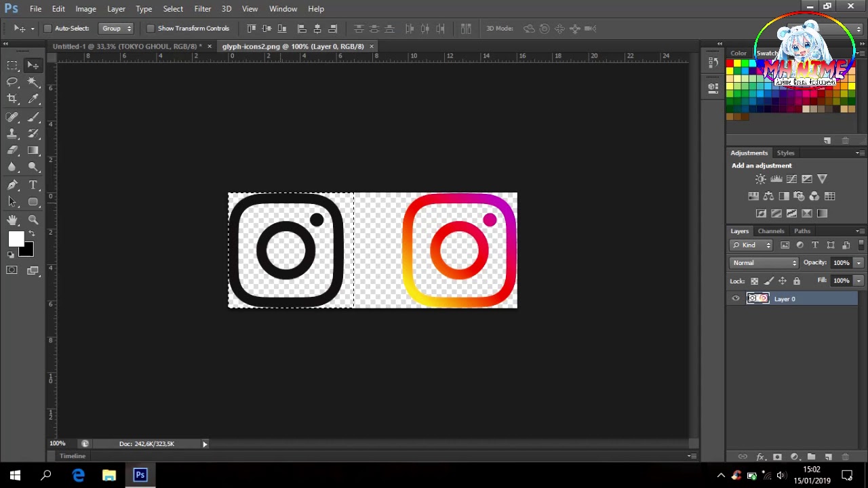Select the Clone Stamp tool

click(x=12, y=134)
